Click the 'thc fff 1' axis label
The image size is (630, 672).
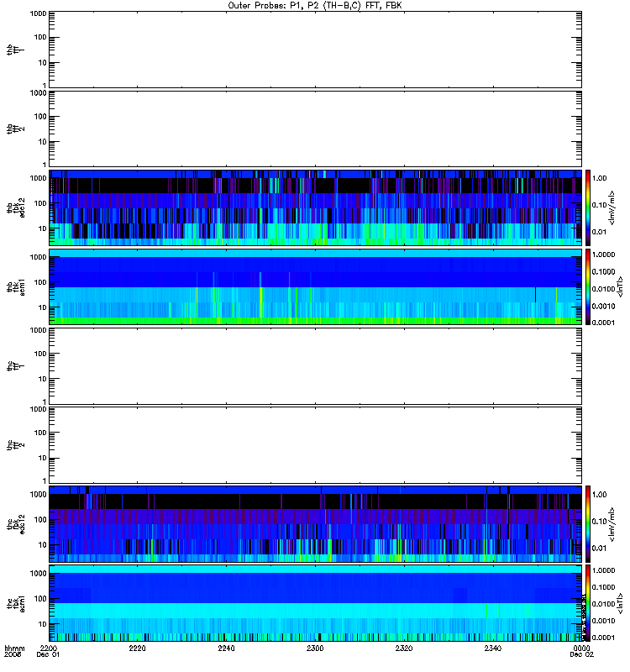click(16, 366)
